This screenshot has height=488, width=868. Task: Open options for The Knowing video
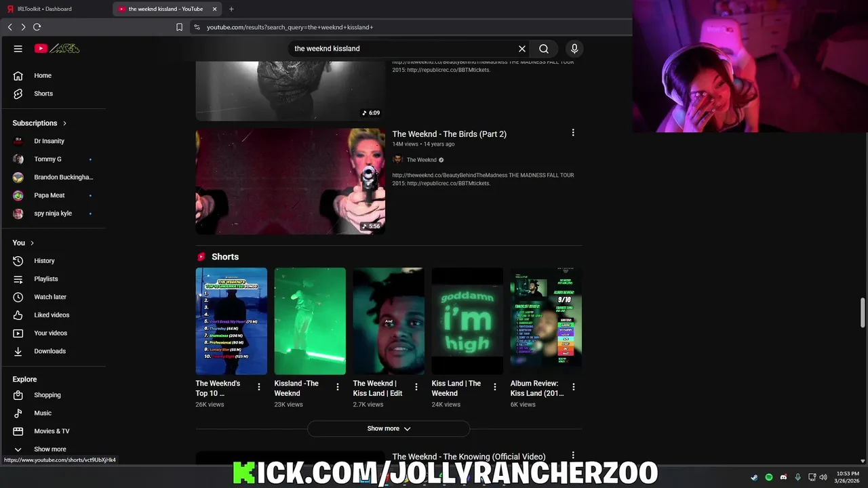pos(573,455)
